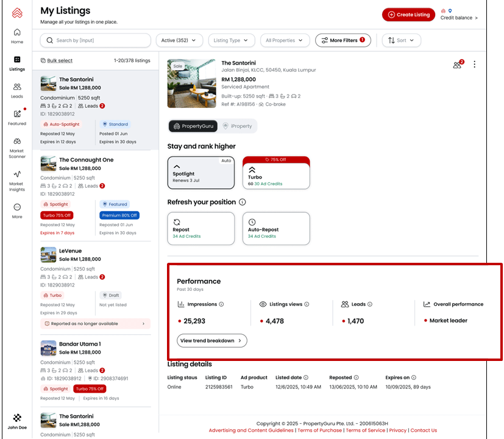Image resolution: width=504 pixels, height=439 pixels.
Task: Switch to the iProperty tab
Action: (x=238, y=126)
